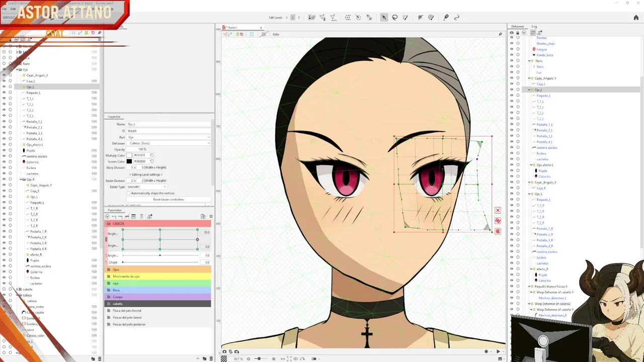Click the pin icon on view bar
The image size is (644, 362).
point(500,34)
